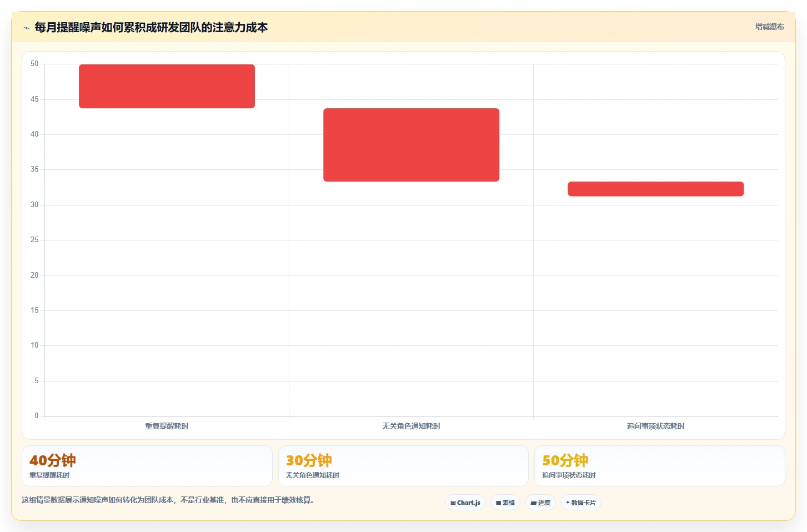
Task: Click the y-axis value 40
Action: 34,134
